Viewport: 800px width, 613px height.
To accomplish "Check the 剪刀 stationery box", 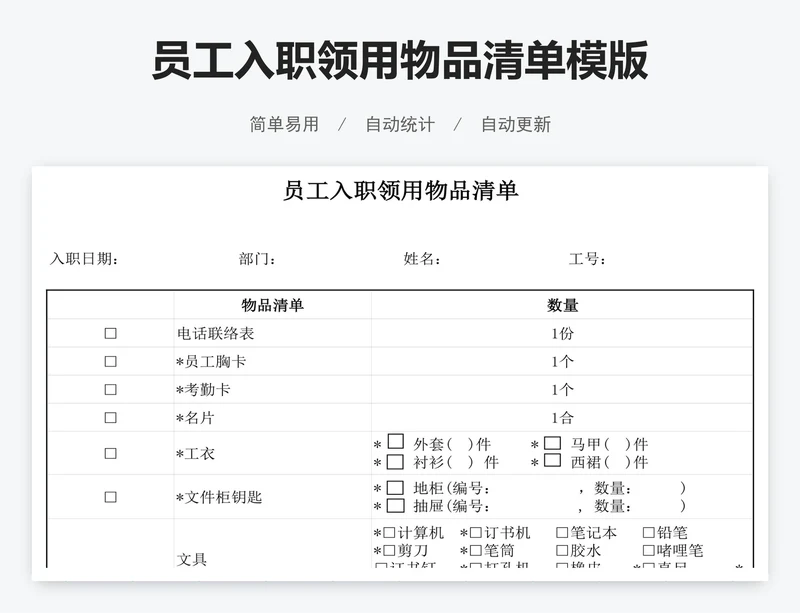I will [x=389, y=550].
